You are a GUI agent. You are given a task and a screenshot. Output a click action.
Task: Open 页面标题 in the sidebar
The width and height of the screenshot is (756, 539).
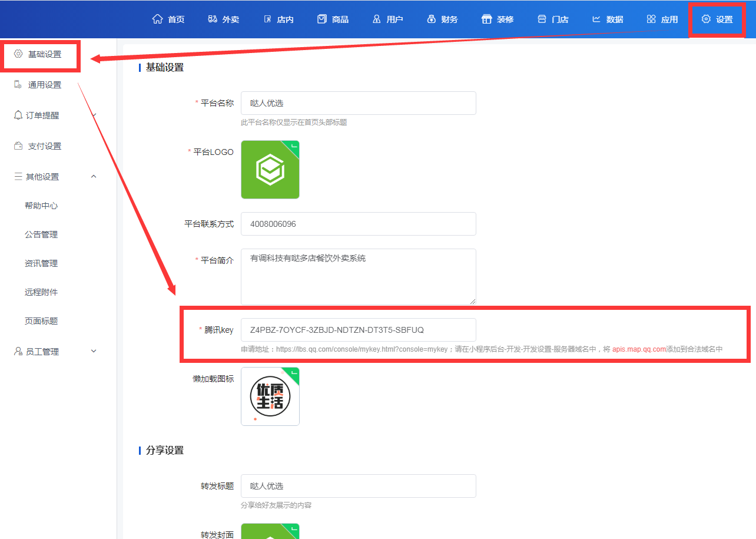click(41, 321)
